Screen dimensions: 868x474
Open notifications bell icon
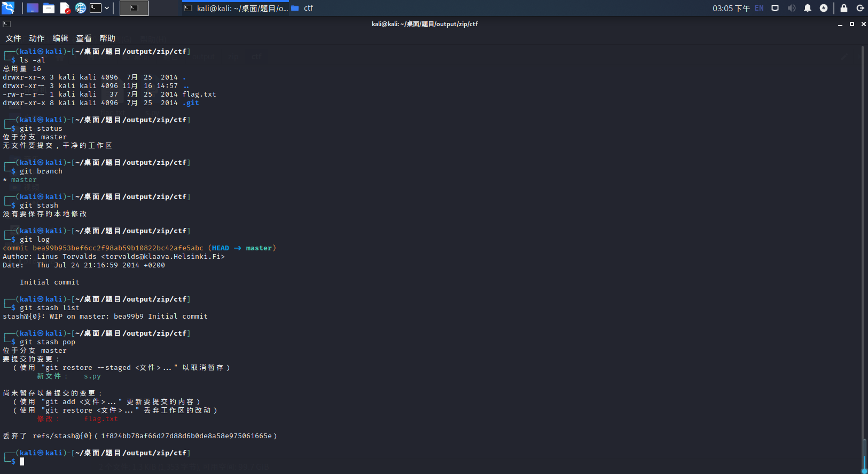click(x=808, y=8)
